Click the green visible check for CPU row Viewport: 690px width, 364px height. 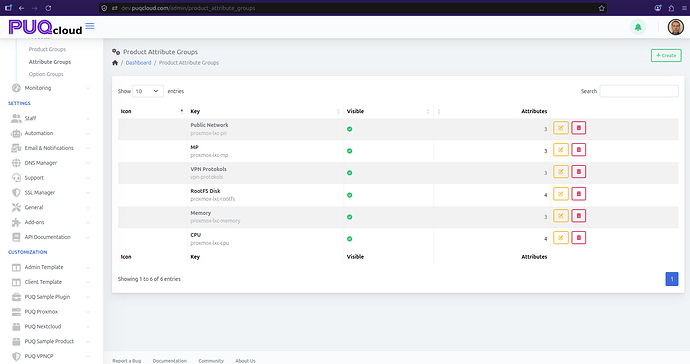349,239
